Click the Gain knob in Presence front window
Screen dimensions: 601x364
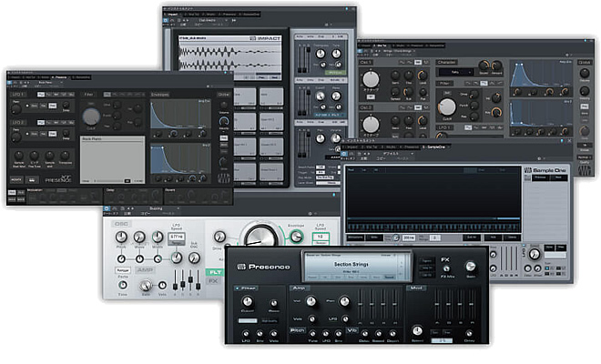pos(470,267)
